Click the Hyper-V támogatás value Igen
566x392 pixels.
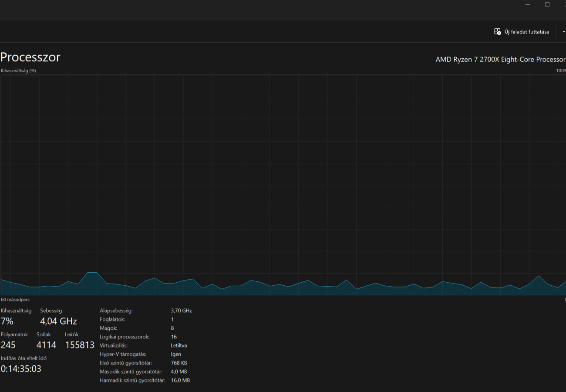[176, 354]
